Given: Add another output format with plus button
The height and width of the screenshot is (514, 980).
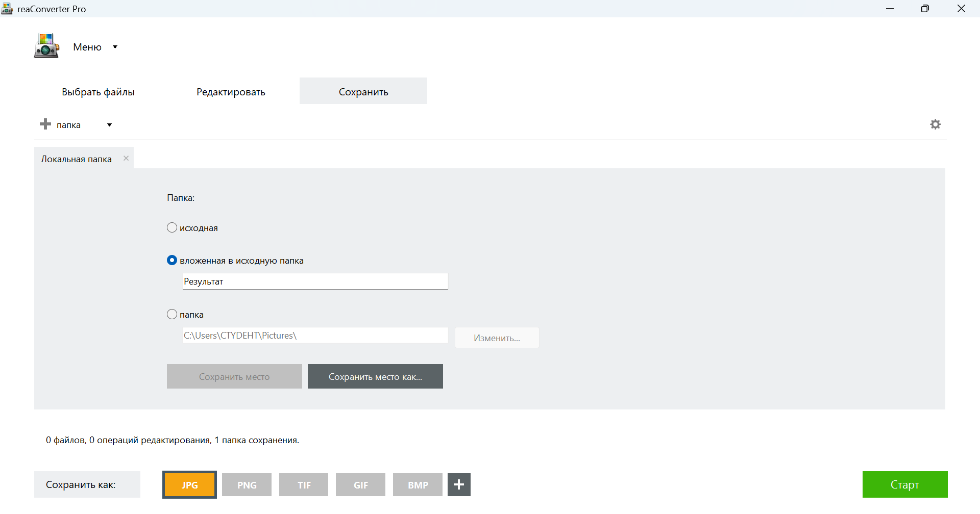Looking at the screenshot, I should point(459,484).
